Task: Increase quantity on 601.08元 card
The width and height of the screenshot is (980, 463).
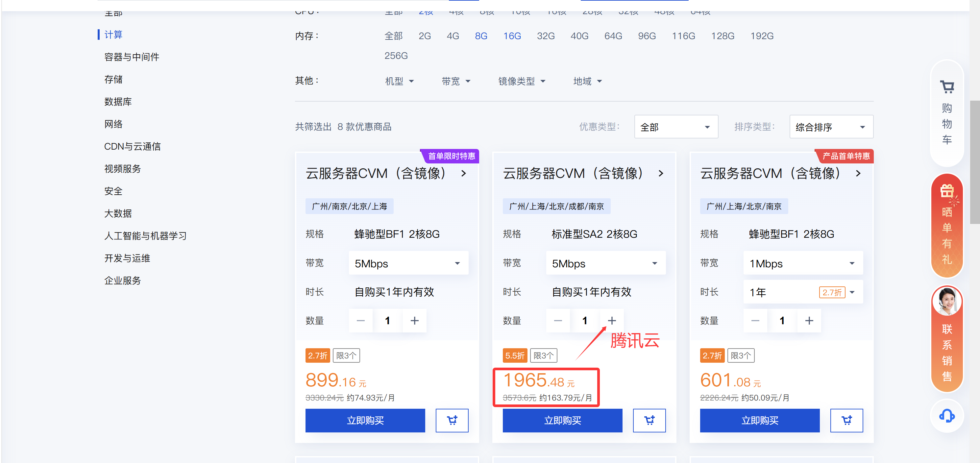Action: (809, 321)
